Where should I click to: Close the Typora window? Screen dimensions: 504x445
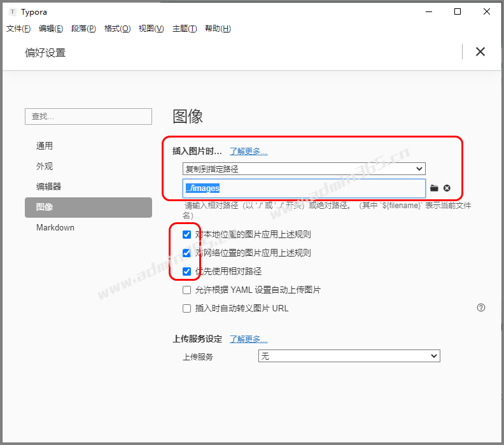pyautogui.click(x=487, y=12)
